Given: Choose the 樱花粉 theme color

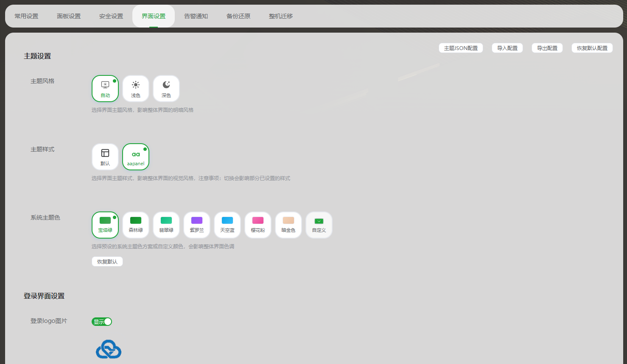Looking at the screenshot, I should click(258, 225).
